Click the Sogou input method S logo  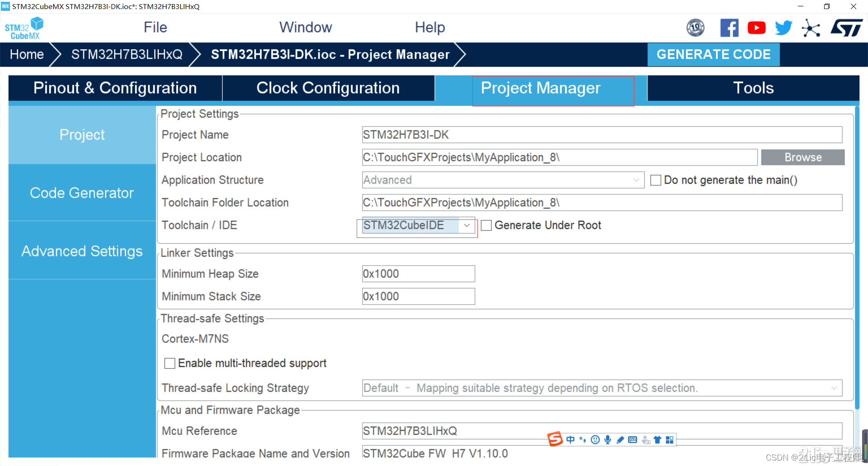[555, 439]
